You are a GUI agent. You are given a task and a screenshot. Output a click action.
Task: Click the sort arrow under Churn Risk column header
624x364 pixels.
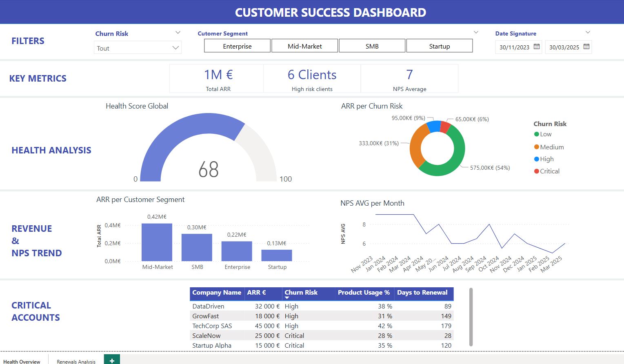pyautogui.click(x=287, y=298)
